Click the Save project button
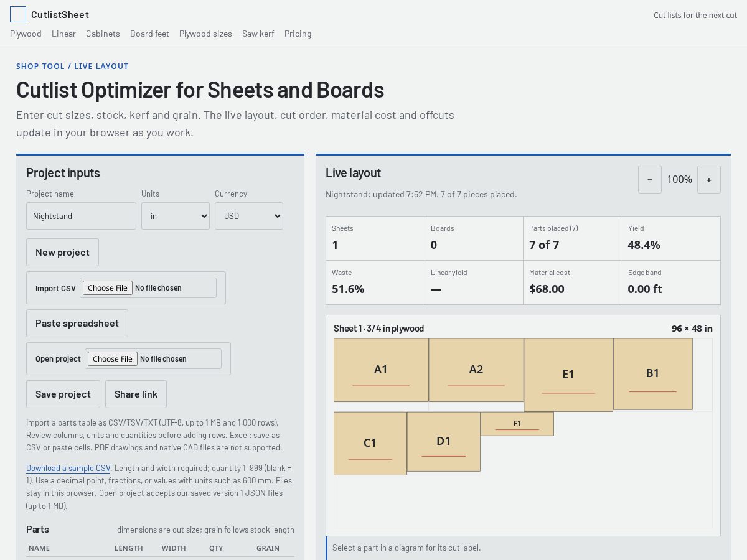Viewport: 747px width, 560px height. point(63,394)
